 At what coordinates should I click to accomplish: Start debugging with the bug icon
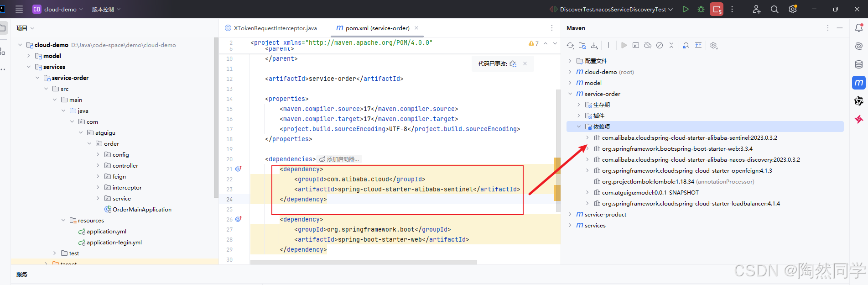pyautogui.click(x=701, y=9)
